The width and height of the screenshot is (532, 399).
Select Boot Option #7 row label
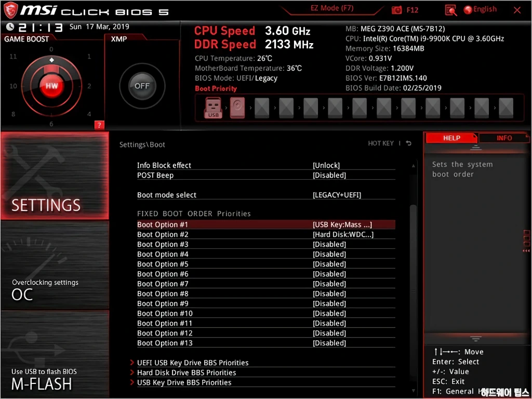click(163, 284)
